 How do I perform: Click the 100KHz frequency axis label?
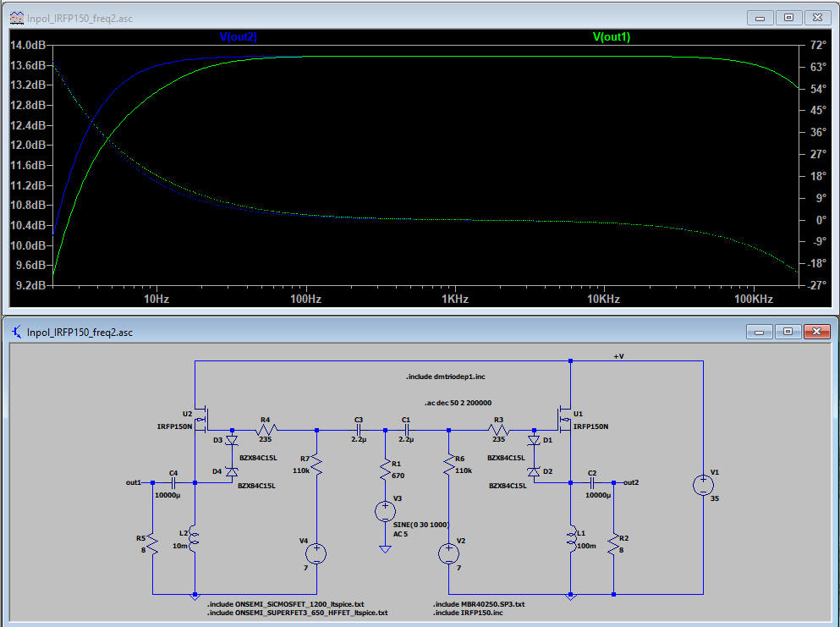753,299
